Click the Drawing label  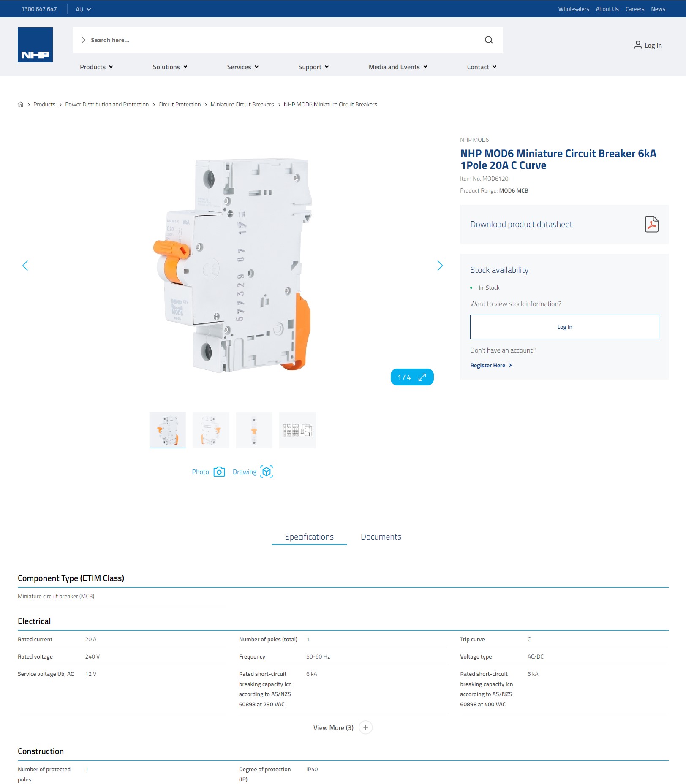(x=245, y=472)
